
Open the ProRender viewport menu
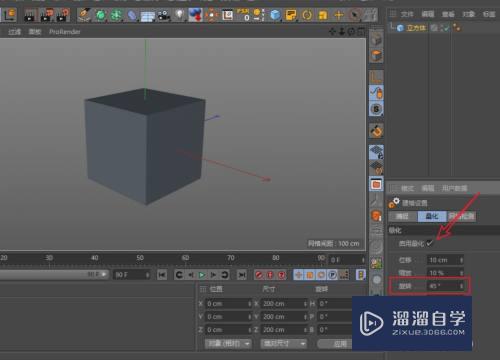point(65,32)
